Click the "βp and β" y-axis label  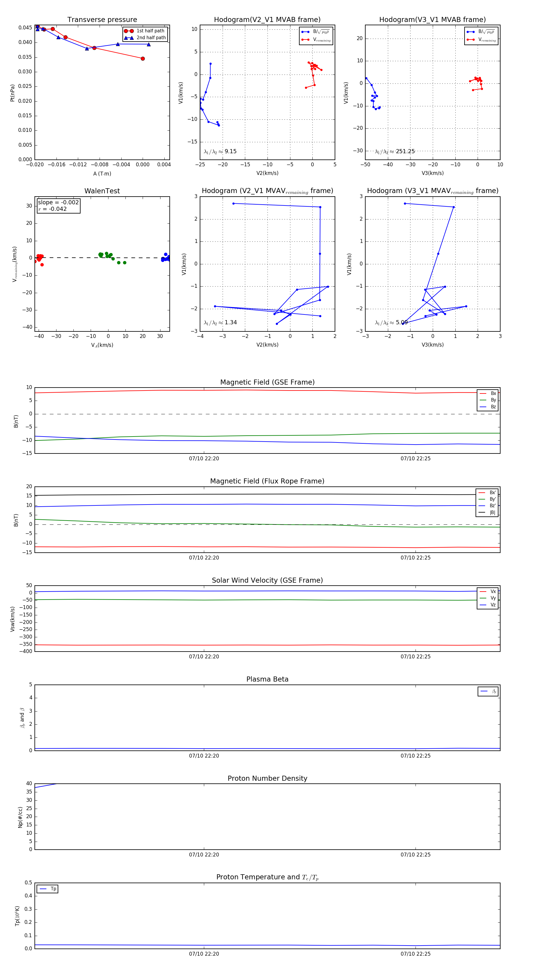pos(22,717)
